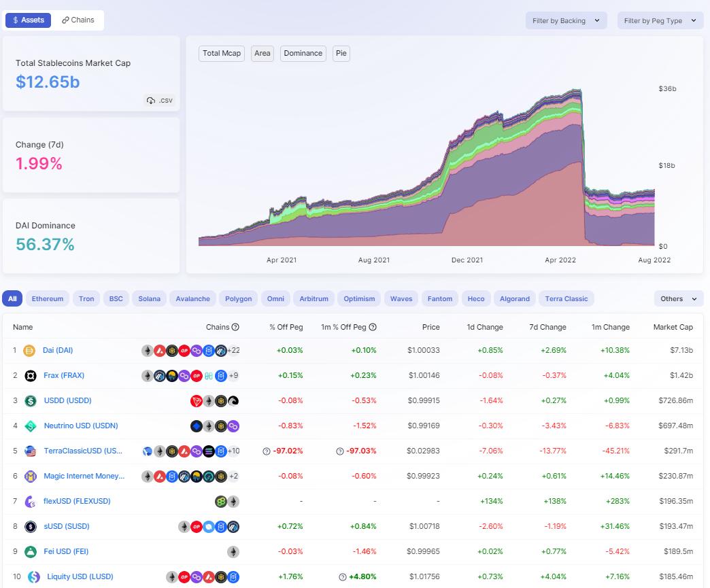This screenshot has height=588, width=710.
Task: Switch chart to Area view
Action: click(x=262, y=54)
